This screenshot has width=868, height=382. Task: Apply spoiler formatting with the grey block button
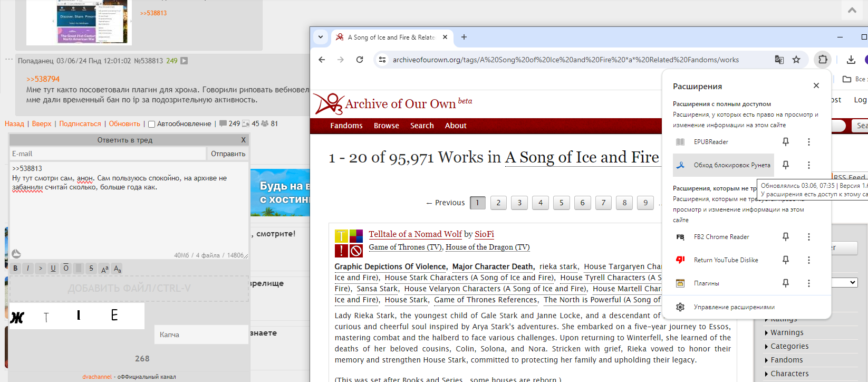click(x=79, y=268)
